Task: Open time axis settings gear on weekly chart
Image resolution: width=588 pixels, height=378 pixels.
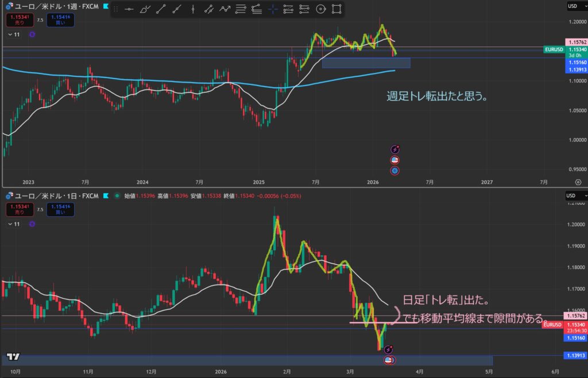Action: [x=577, y=182]
